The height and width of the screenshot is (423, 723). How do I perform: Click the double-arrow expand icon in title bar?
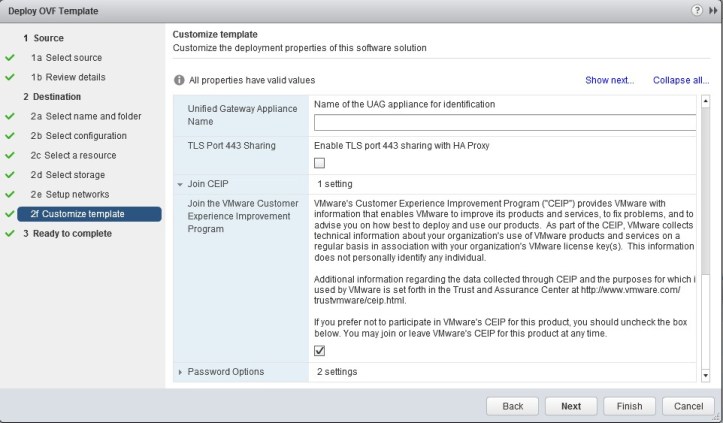tap(710, 11)
